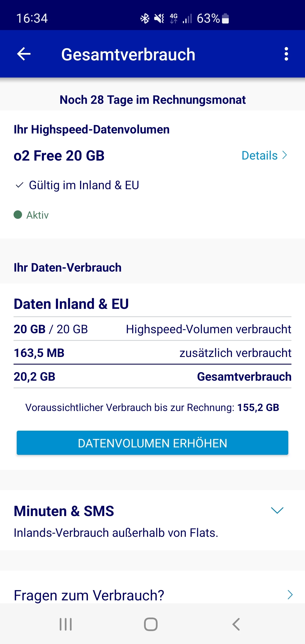Viewport: 305px width, 644px height.
Task: Open the three-dot overflow menu
Action: tap(286, 54)
